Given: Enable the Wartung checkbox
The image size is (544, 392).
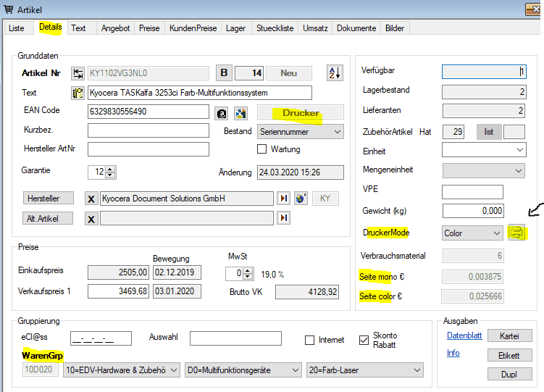Looking at the screenshot, I should tap(262, 149).
